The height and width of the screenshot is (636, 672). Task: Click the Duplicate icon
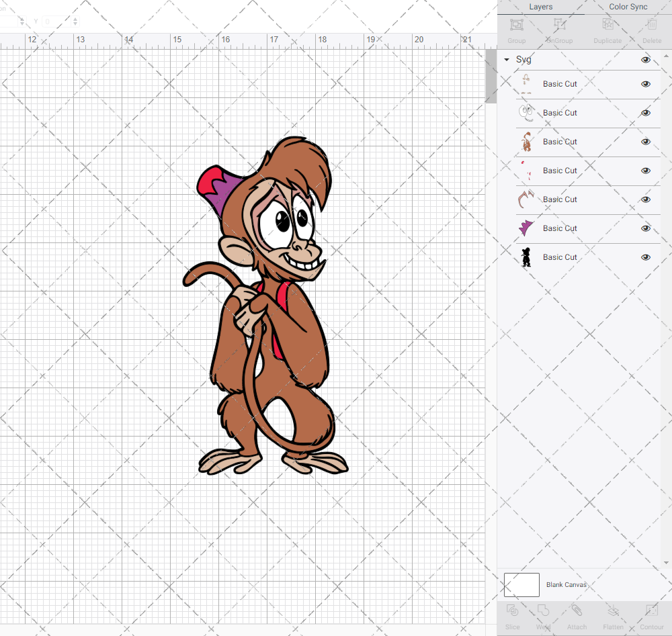click(x=607, y=25)
